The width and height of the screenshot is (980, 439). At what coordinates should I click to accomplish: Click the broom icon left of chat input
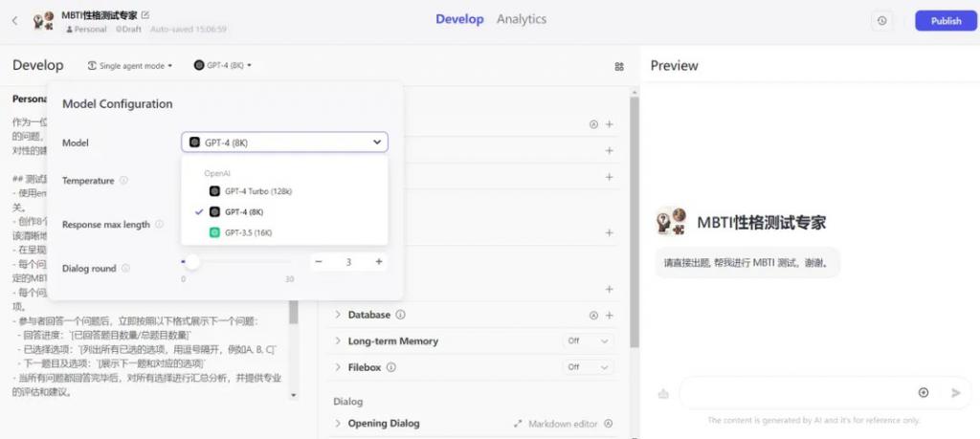[x=662, y=392]
